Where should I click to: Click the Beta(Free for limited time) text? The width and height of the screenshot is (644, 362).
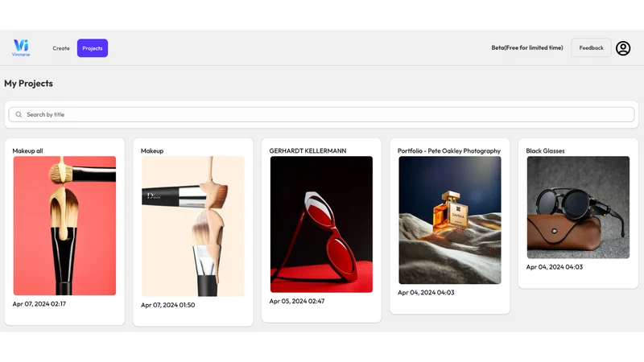[x=527, y=47]
